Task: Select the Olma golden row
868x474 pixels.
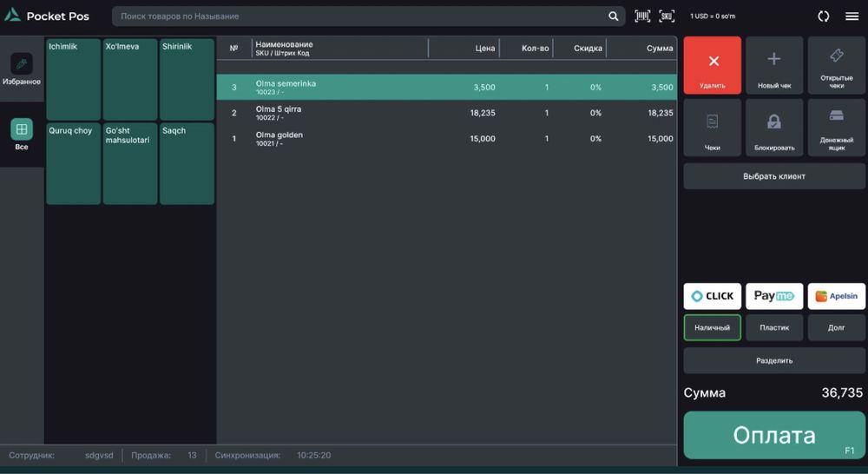Action: [446, 138]
